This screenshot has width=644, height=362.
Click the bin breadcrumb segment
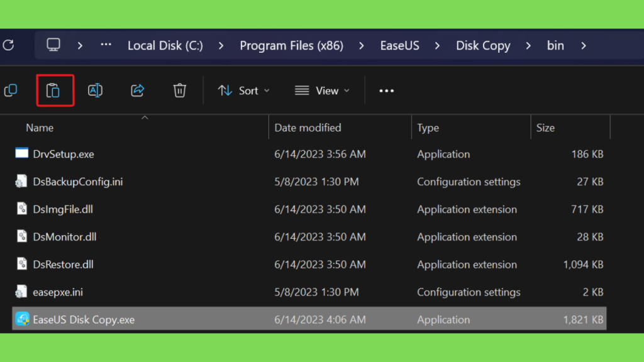555,45
